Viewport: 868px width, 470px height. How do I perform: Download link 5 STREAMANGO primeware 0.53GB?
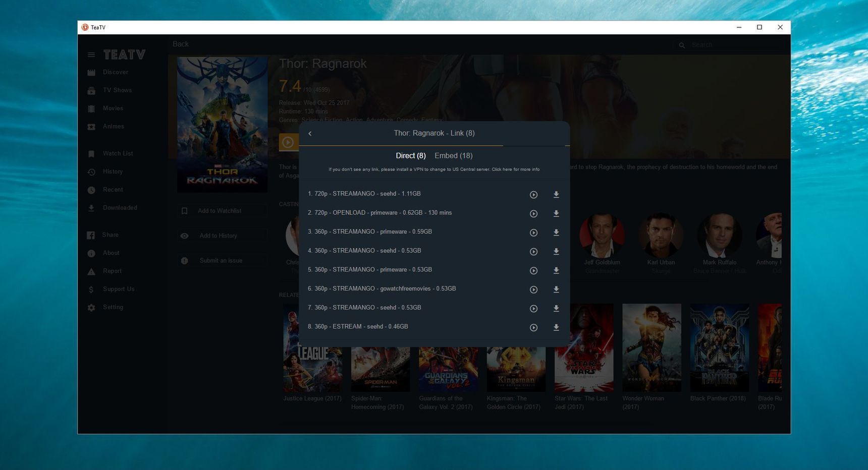pyautogui.click(x=556, y=271)
